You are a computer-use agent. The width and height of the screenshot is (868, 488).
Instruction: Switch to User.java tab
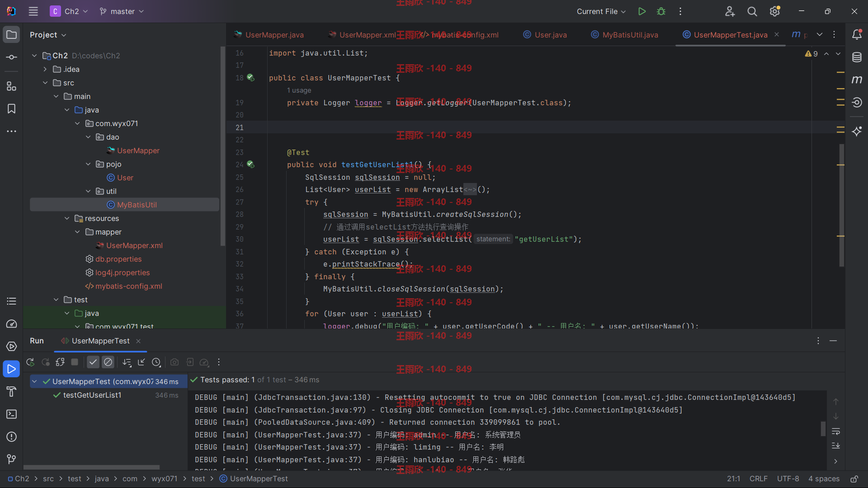[x=545, y=35]
